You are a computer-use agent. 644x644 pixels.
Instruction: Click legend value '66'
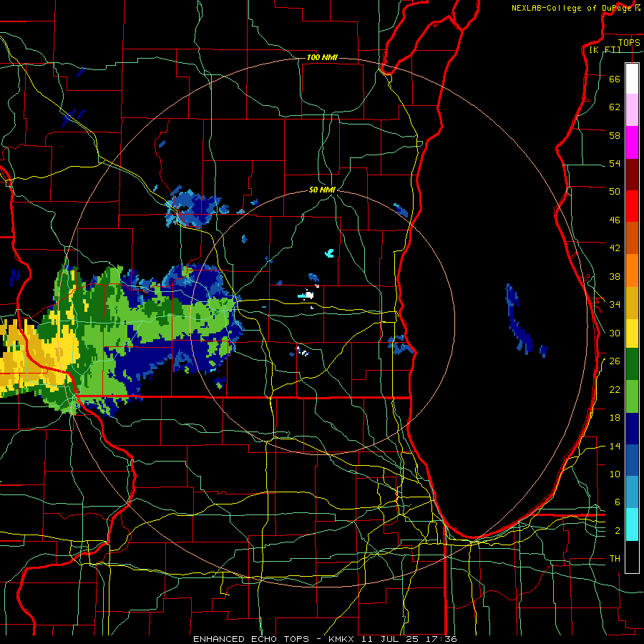615,79
